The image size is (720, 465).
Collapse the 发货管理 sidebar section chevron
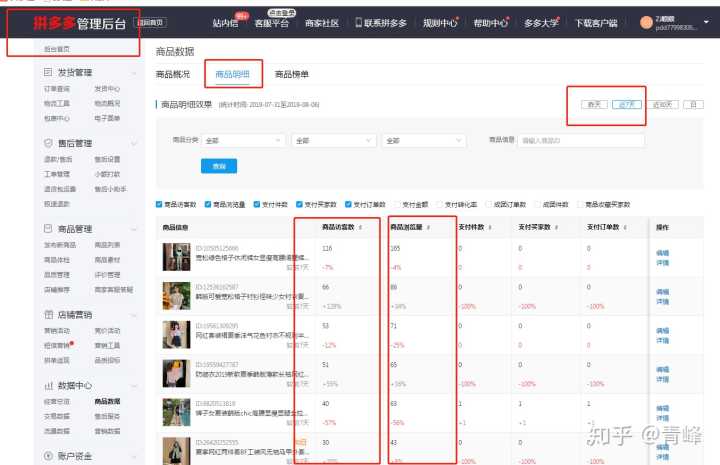click(x=136, y=72)
